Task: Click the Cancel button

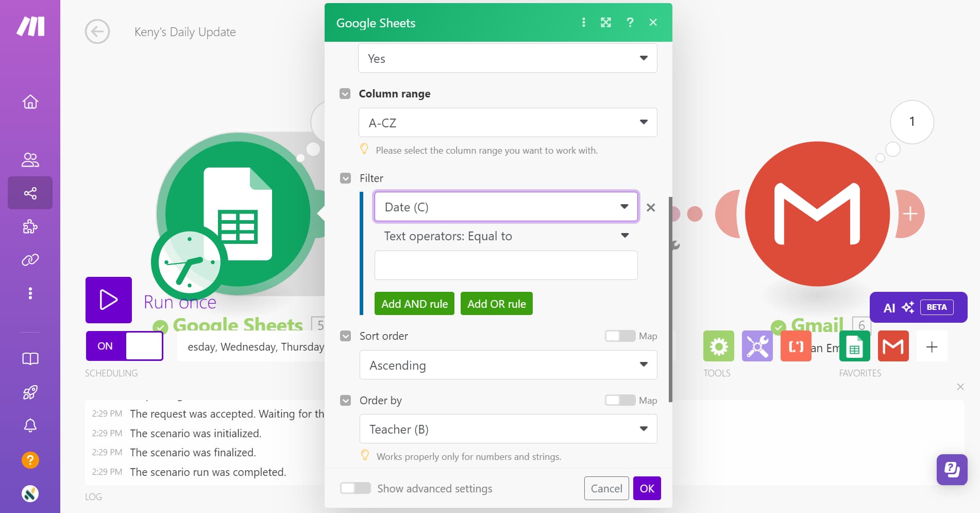Action: point(606,488)
